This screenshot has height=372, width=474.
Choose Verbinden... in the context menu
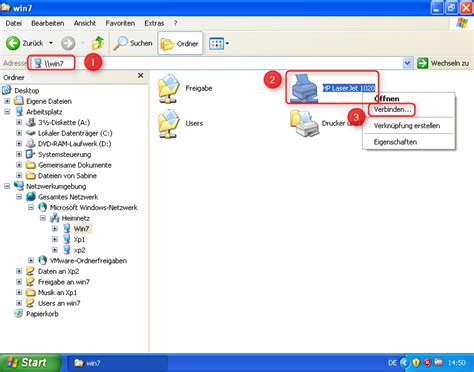point(392,110)
